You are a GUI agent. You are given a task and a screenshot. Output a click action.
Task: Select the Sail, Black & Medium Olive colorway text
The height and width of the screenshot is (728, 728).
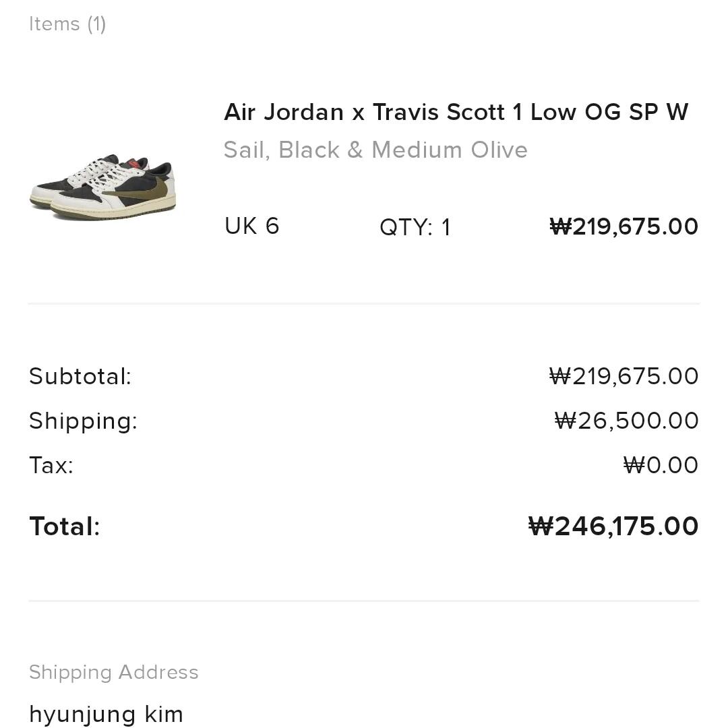(375, 150)
